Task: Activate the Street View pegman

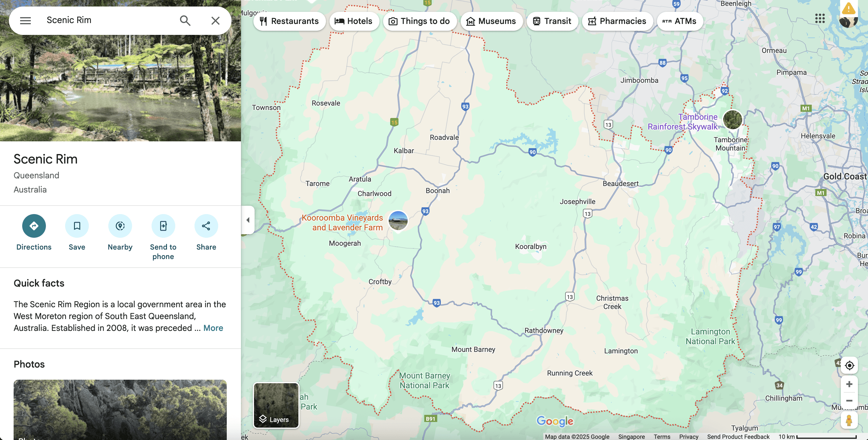Action: 849,420
